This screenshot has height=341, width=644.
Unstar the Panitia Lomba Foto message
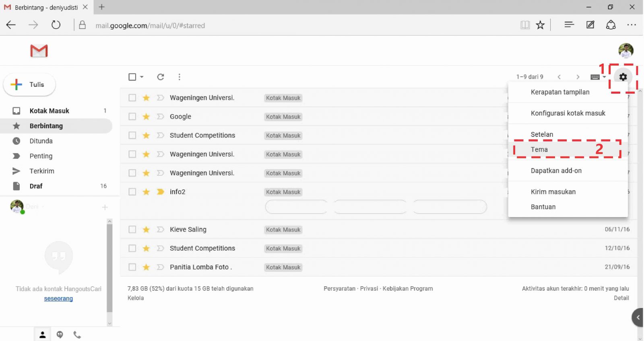[x=146, y=267]
